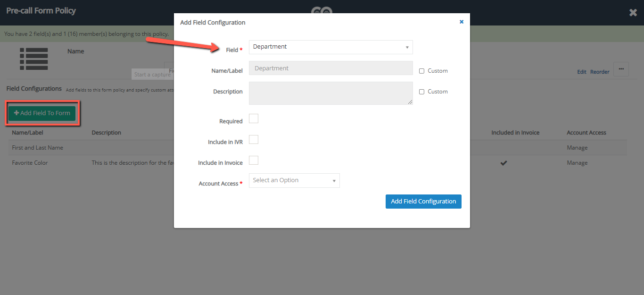The height and width of the screenshot is (295, 644).
Task: Click the checkmark in Included in Invoice column
Action: click(x=504, y=163)
